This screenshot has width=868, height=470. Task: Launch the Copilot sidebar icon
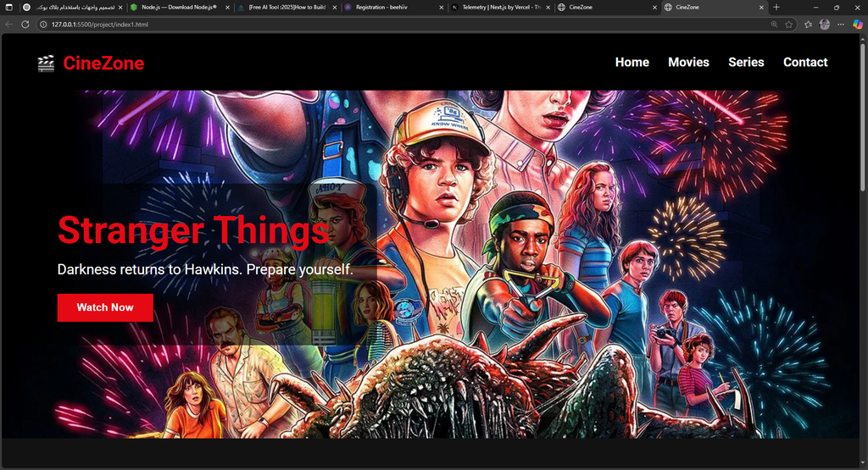pyautogui.click(x=858, y=25)
